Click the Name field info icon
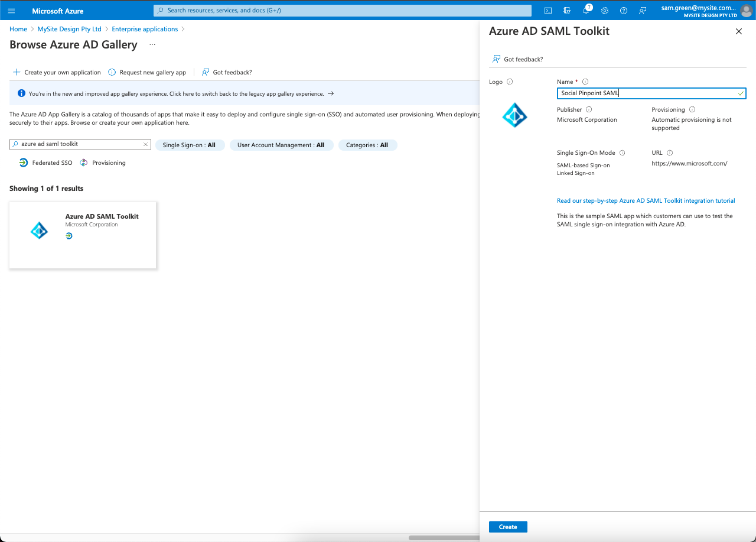 pos(585,82)
